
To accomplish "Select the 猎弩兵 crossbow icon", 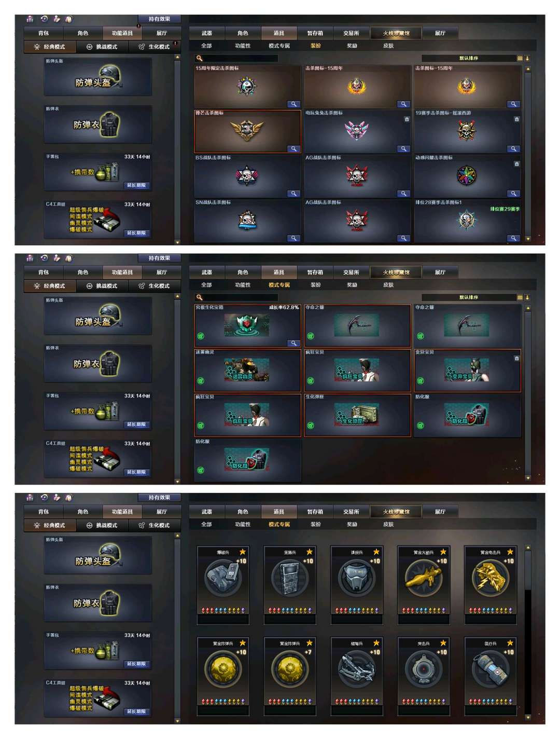I will pyautogui.click(x=356, y=669).
